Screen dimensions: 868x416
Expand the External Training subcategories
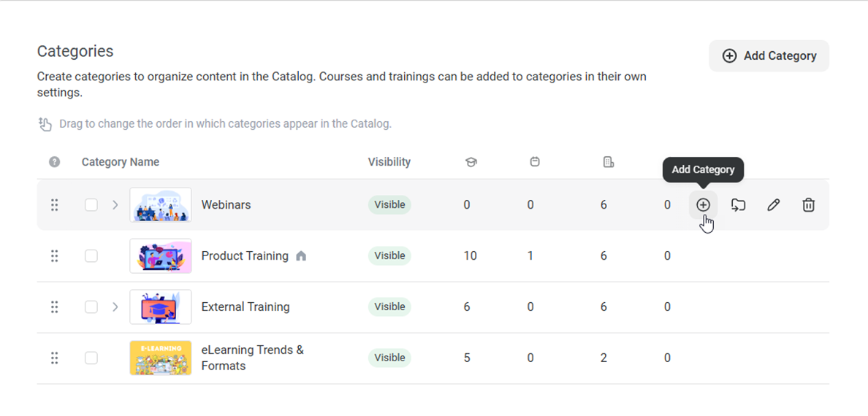pyautogui.click(x=115, y=307)
